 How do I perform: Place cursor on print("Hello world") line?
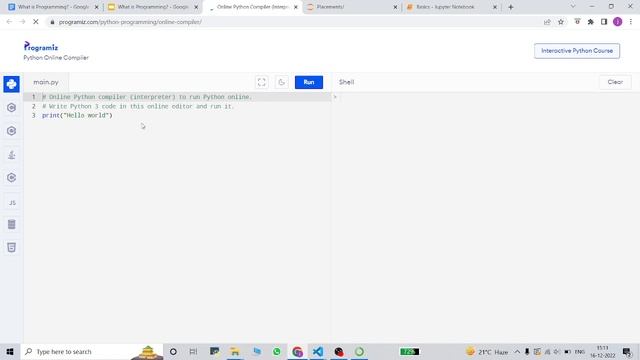tap(77, 116)
